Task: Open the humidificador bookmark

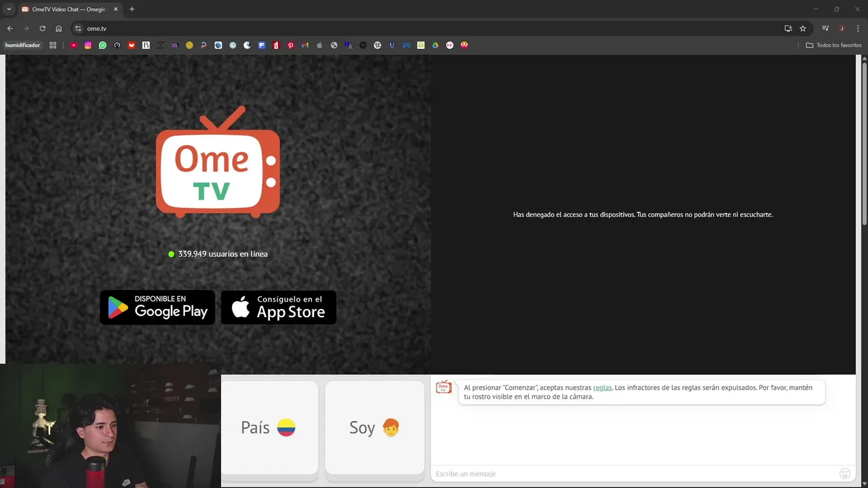Action: tap(22, 45)
